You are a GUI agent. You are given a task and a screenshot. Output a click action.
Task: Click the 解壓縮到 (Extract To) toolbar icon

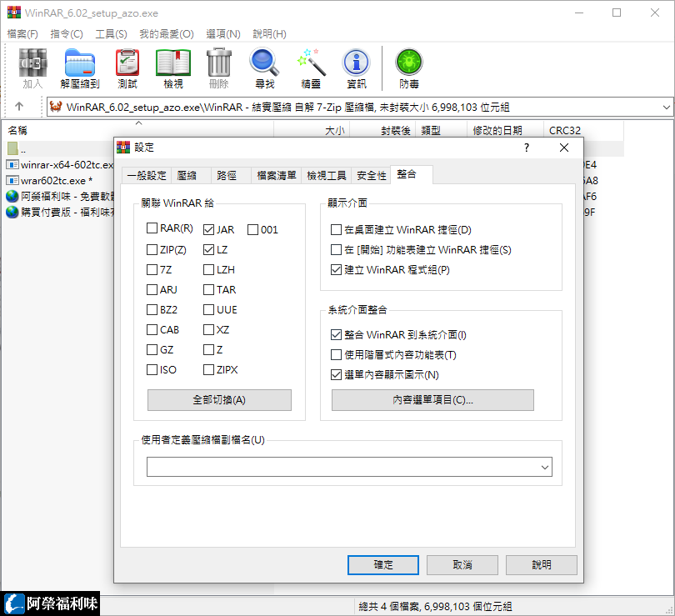[80, 63]
